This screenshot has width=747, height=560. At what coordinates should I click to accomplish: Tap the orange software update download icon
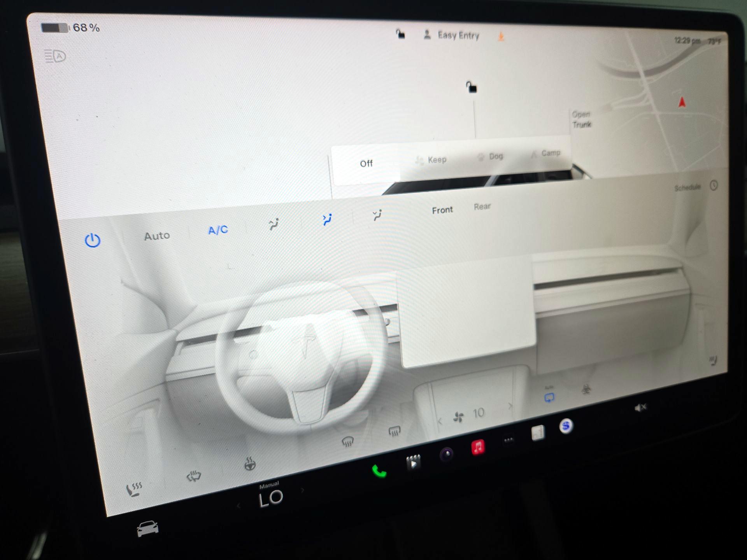501,37
